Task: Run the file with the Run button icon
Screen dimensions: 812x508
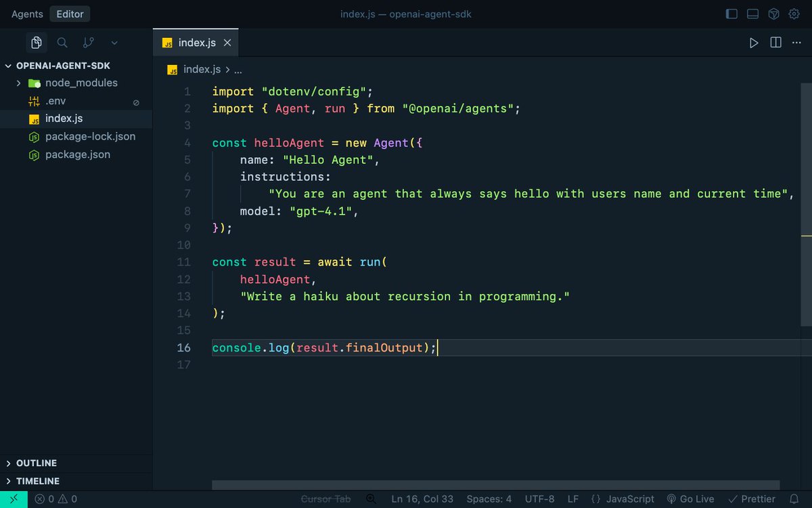Action: pyautogui.click(x=754, y=42)
